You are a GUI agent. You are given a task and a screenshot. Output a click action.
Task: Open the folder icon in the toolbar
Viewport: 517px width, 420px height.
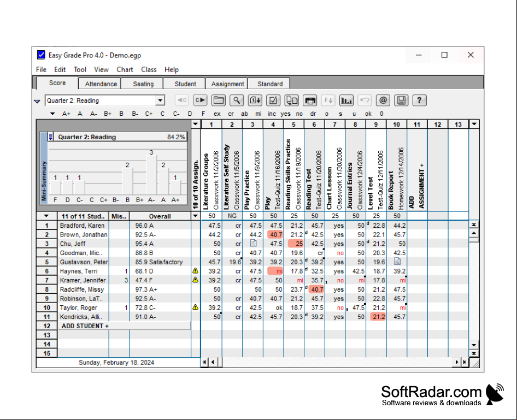click(x=218, y=100)
